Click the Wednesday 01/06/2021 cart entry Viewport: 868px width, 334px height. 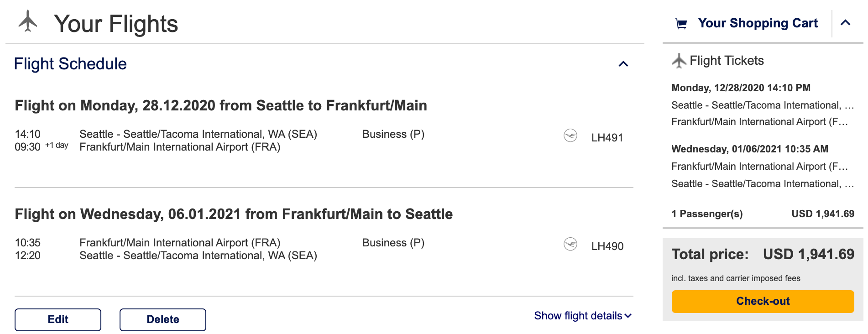click(749, 149)
